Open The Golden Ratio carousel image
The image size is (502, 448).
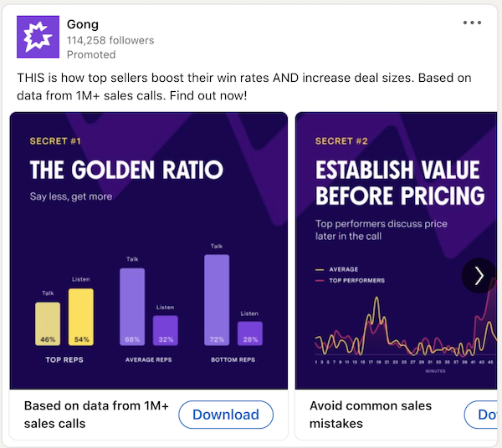[x=149, y=251]
